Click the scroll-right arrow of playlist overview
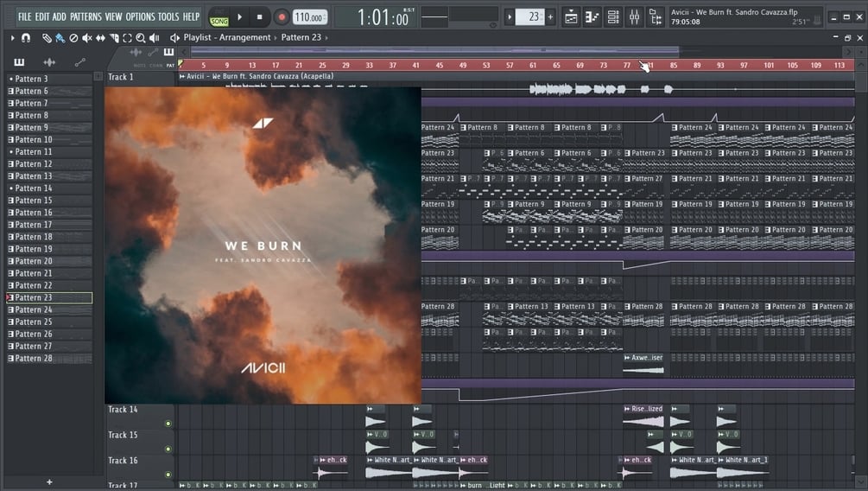This screenshot has height=491, width=868. point(847,52)
